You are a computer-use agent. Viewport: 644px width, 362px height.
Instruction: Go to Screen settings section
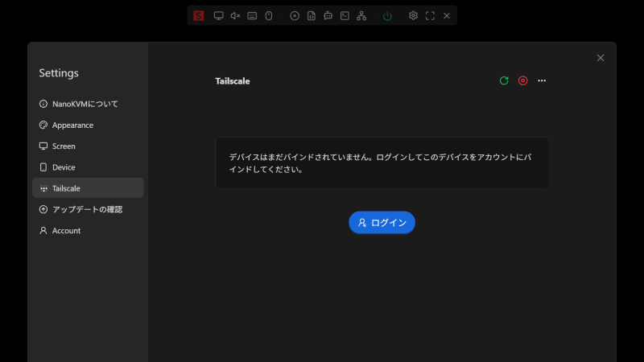coord(88,146)
